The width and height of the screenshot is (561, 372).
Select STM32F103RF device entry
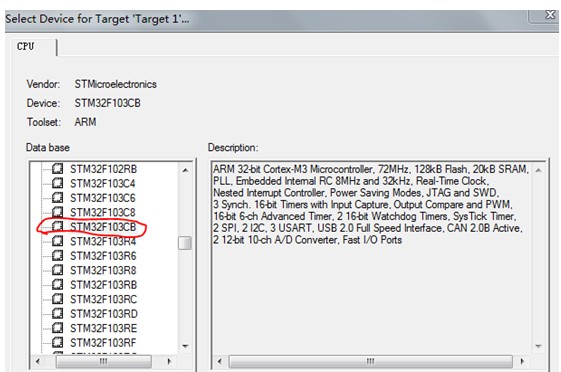(103, 343)
